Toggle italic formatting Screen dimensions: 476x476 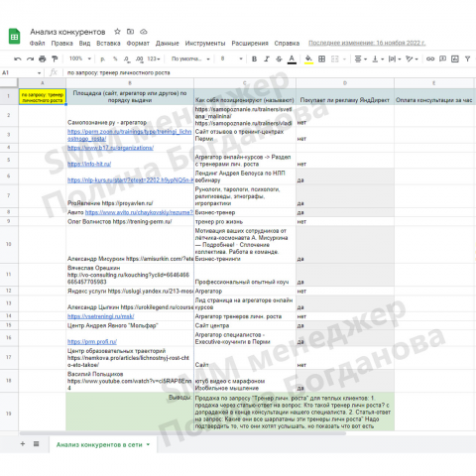pos(267,59)
